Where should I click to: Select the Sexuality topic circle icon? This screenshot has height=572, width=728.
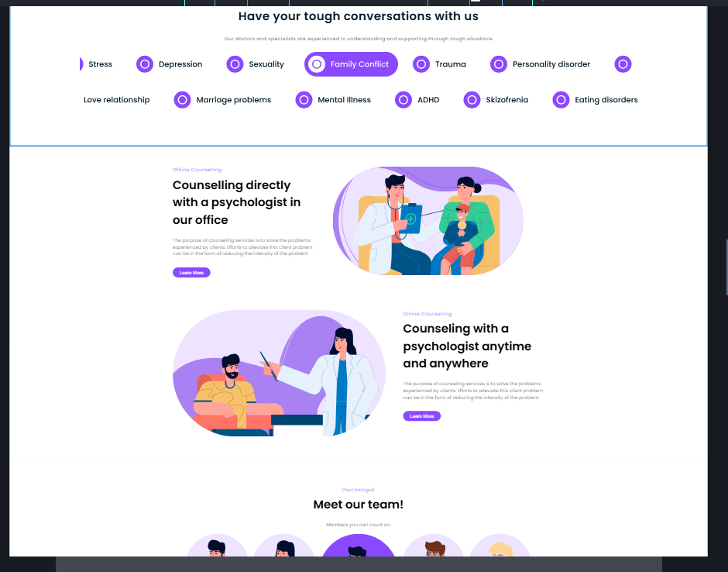(x=235, y=64)
